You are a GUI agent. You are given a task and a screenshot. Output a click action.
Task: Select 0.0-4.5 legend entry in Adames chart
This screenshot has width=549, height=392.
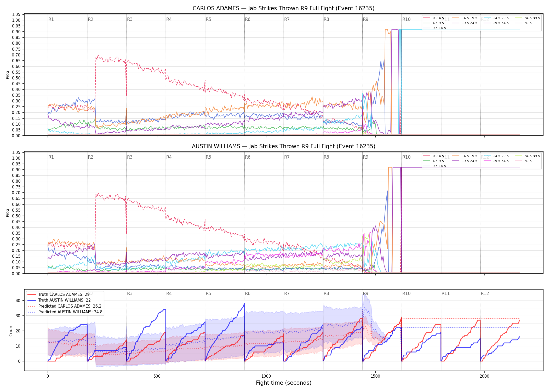434,18
